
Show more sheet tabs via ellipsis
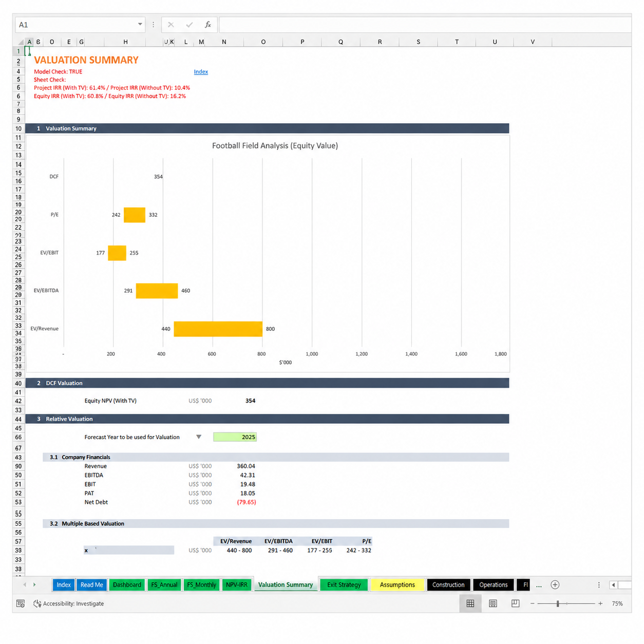pos(539,585)
